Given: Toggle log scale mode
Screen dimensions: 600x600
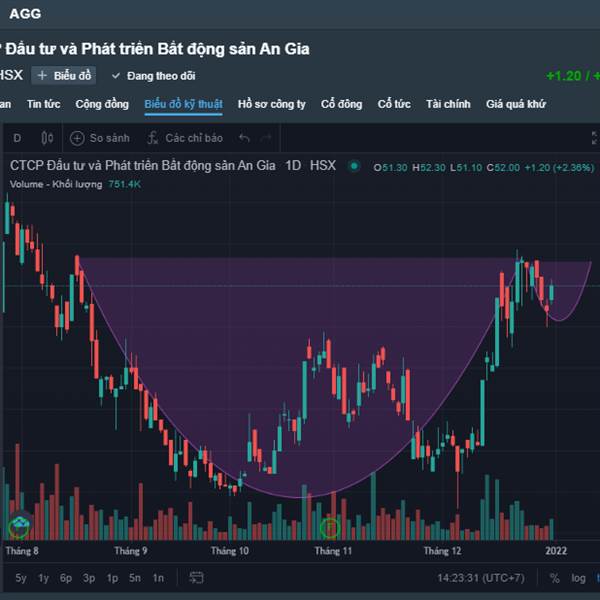Looking at the screenshot, I should (578, 578).
